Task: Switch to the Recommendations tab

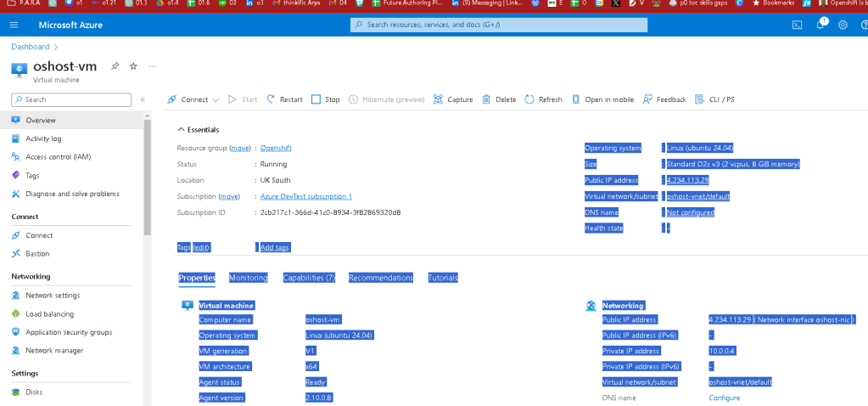Action: (x=381, y=278)
